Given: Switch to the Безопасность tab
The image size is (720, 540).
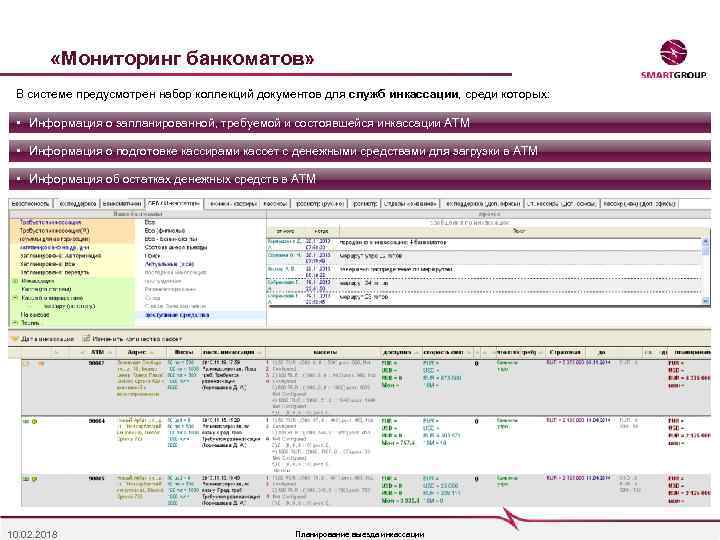Looking at the screenshot, I should (x=30, y=203).
